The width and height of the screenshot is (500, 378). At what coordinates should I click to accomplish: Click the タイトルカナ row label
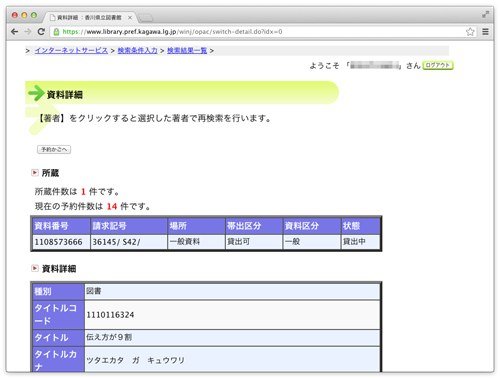(58, 359)
